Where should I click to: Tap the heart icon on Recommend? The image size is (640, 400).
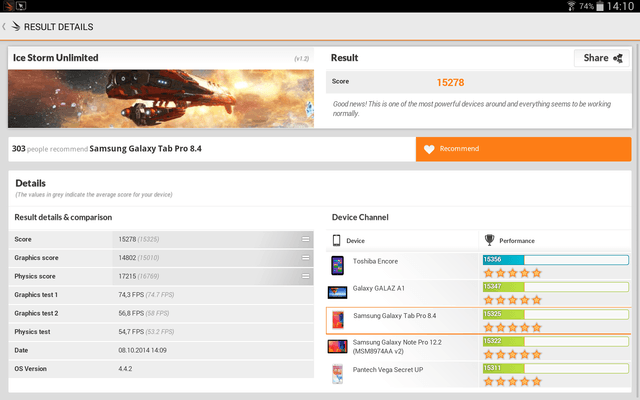[429, 149]
